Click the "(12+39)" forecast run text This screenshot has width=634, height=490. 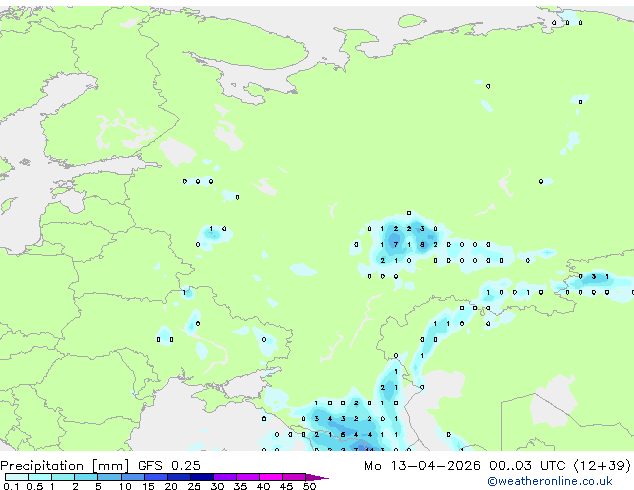click(602, 466)
